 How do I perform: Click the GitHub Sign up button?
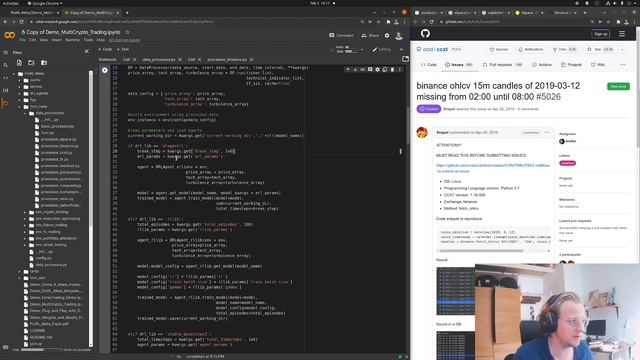[x=600, y=34]
